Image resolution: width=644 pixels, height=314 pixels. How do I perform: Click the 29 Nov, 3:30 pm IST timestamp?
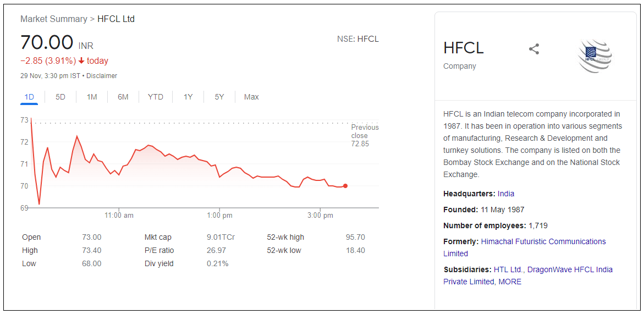click(50, 76)
